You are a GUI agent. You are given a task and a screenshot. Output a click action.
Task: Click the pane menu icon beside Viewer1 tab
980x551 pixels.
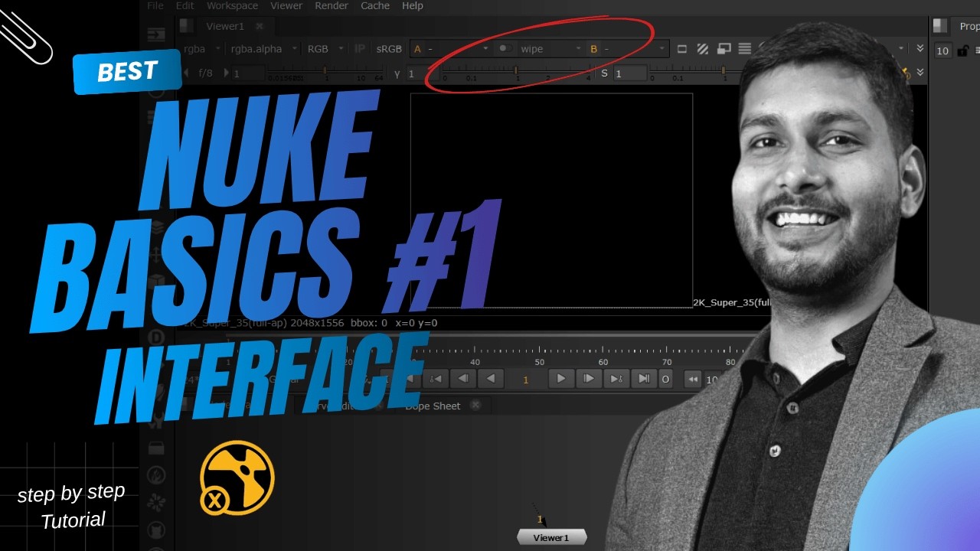click(x=186, y=26)
